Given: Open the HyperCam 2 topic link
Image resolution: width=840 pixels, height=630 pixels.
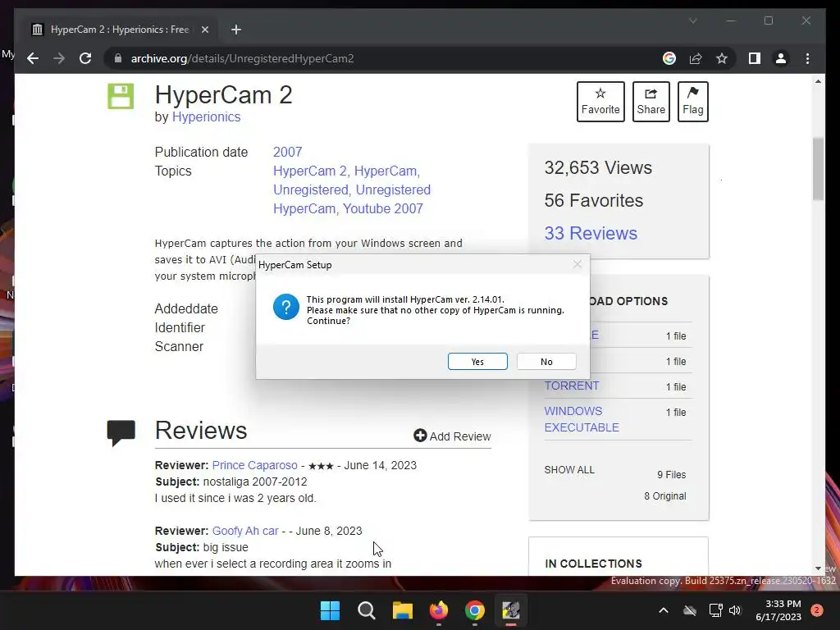Looking at the screenshot, I should coord(310,171).
